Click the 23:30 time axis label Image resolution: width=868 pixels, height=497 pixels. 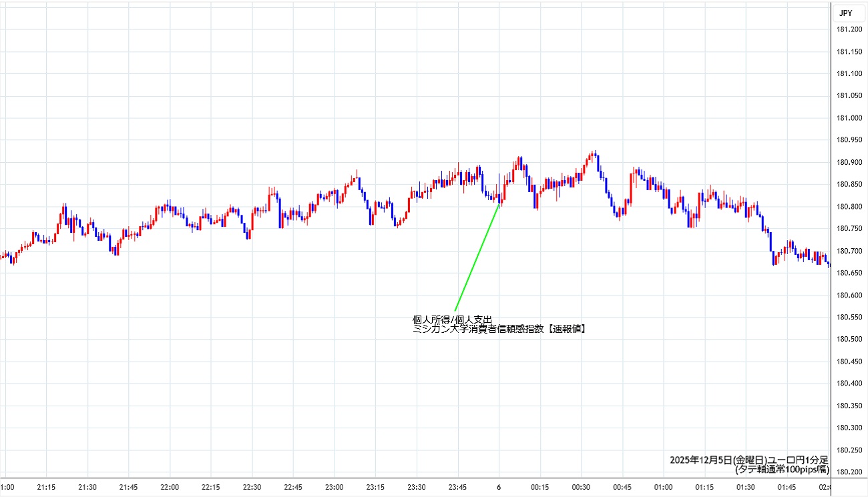tap(417, 487)
